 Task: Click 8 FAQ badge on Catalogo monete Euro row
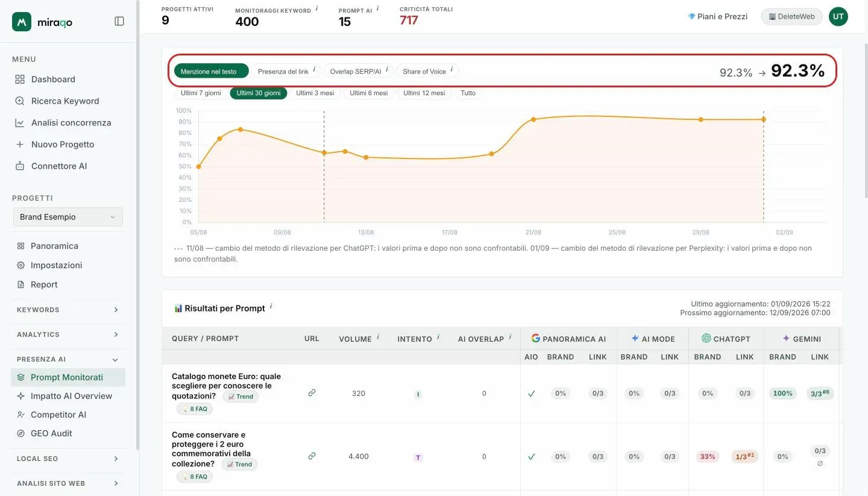tap(194, 409)
